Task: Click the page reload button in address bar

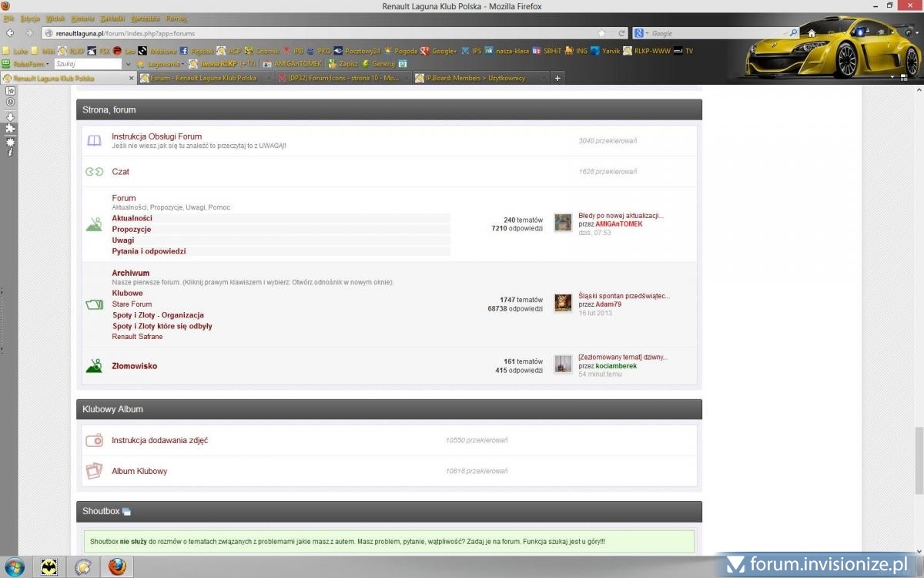Action: point(621,33)
